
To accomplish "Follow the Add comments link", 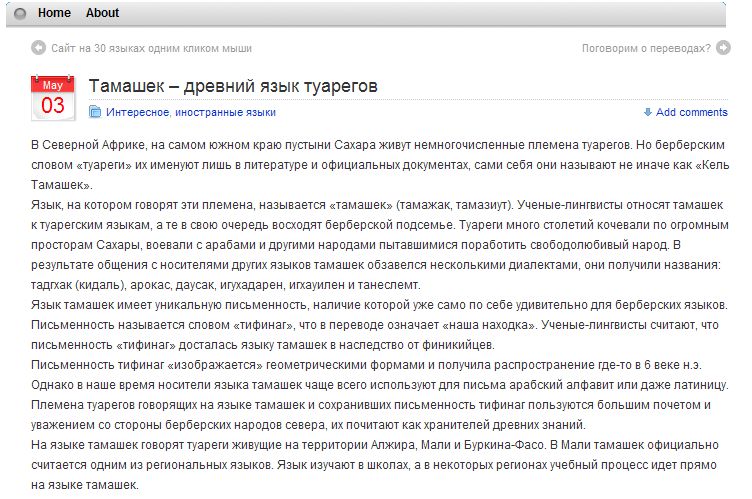I will point(692,112).
